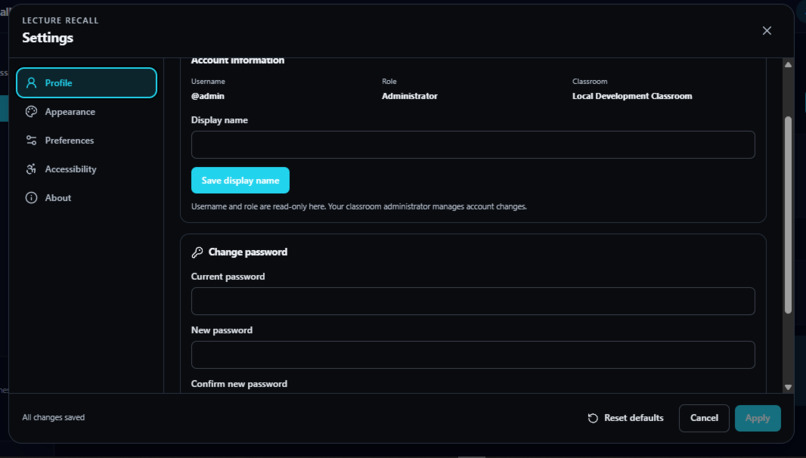Click the About info circle icon
Viewport: 806px width, 458px height.
(31, 198)
